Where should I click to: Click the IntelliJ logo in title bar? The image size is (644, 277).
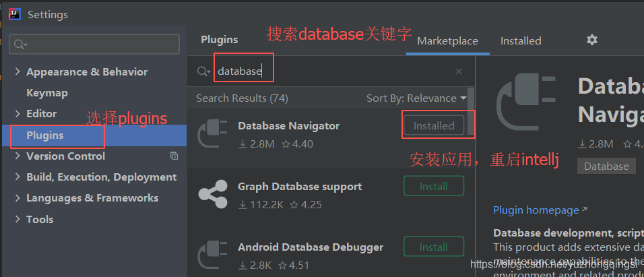point(13,14)
